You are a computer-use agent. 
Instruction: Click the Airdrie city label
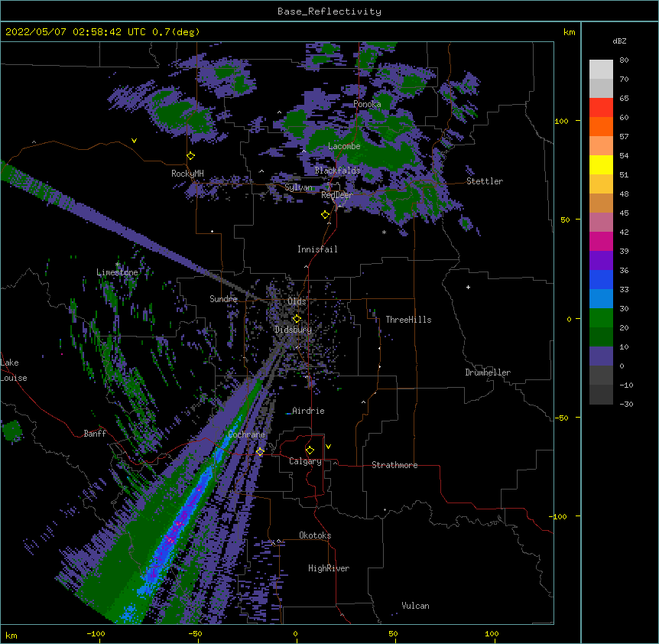[308, 411]
